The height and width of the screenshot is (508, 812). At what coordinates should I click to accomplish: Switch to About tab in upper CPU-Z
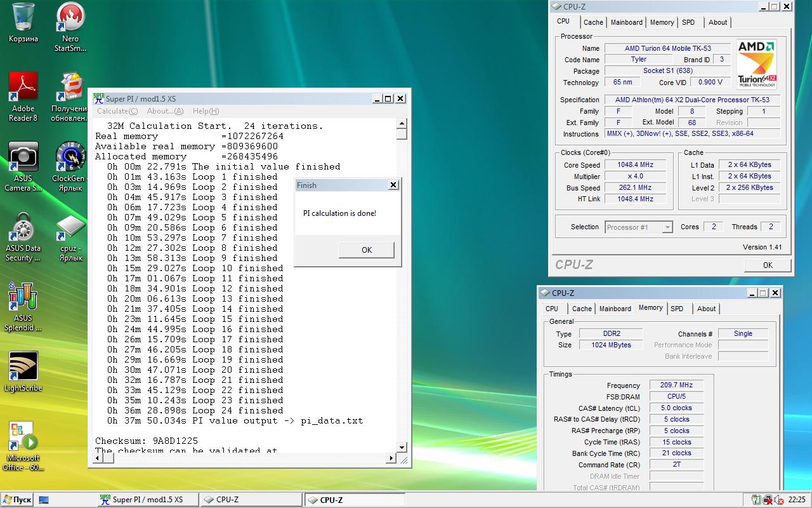tap(718, 22)
